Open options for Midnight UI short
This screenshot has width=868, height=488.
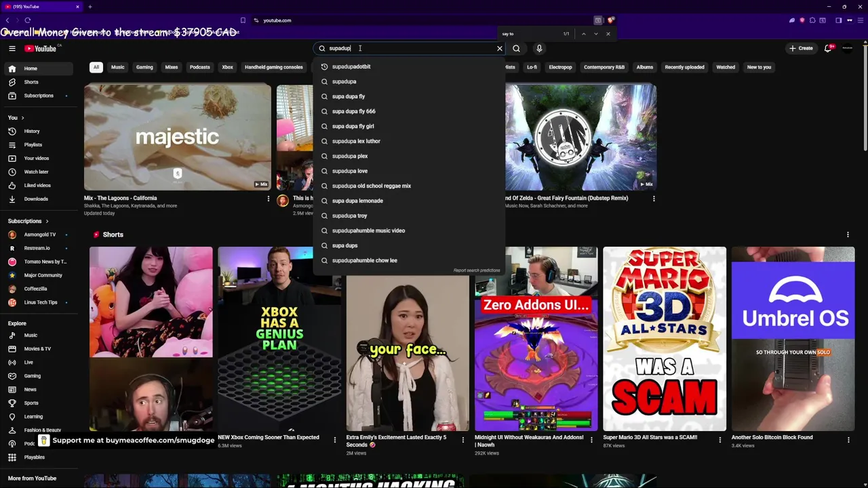point(591,440)
